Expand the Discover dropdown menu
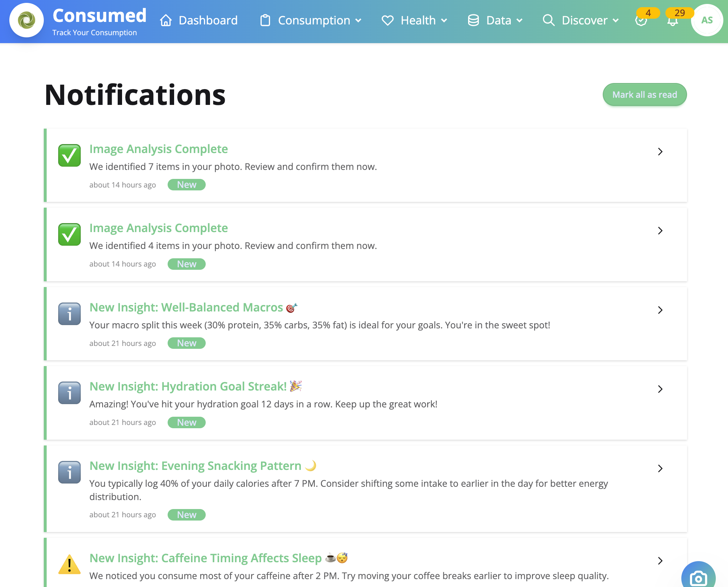Screen dimensions: 728x587 pos(616,21)
